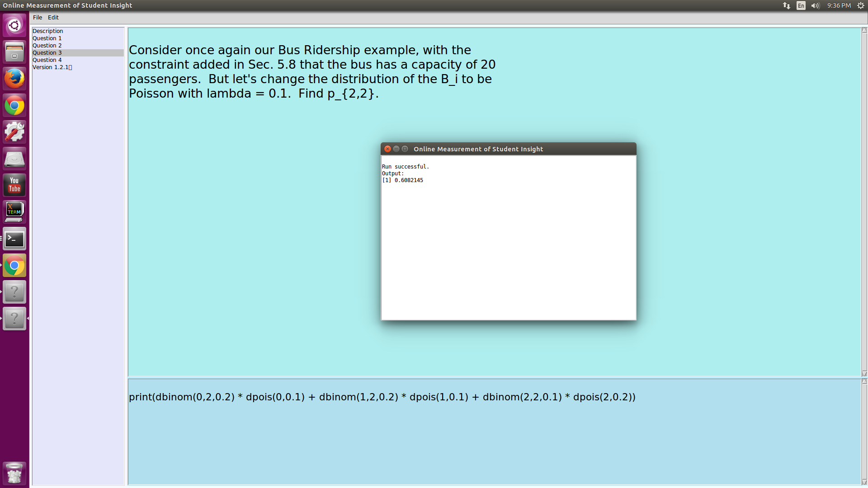Image resolution: width=868 pixels, height=488 pixels.
Task: Launch XTerm from the launcher
Action: [14, 212]
